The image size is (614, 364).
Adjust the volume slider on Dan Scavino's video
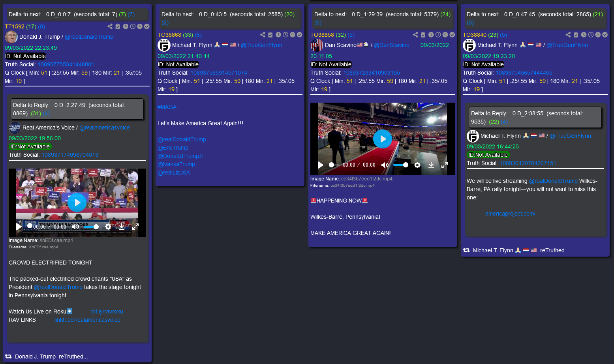(x=400, y=165)
